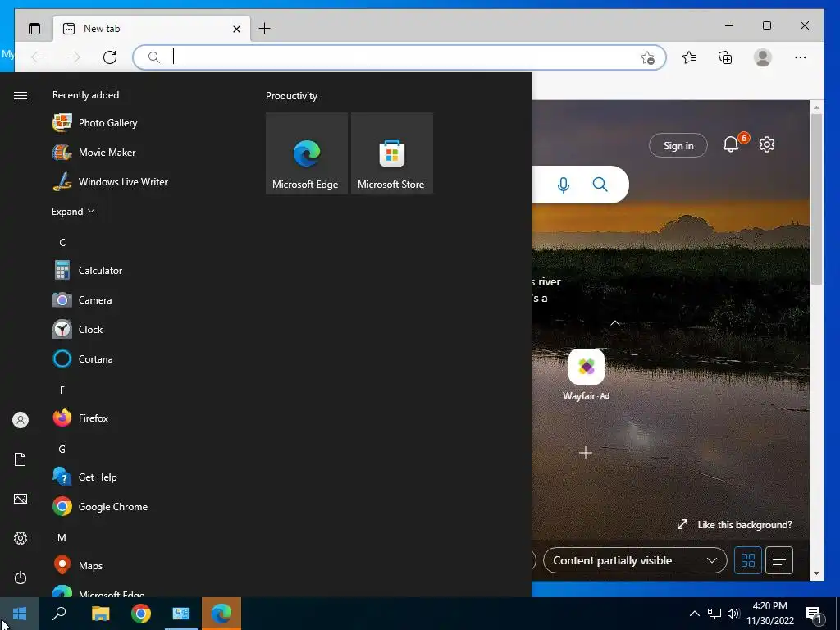Open new tab page settings gear
This screenshot has height=630, width=840.
click(x=767, y=144)
